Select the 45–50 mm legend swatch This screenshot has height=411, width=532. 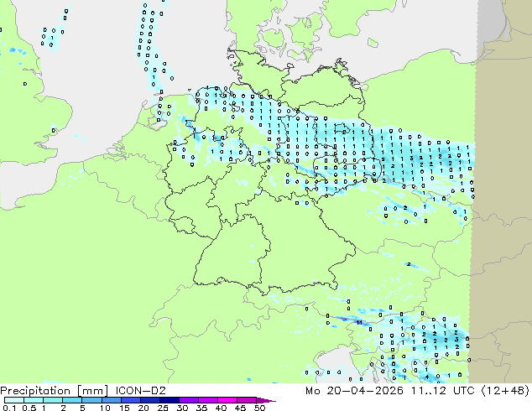(x=247, y=400)
